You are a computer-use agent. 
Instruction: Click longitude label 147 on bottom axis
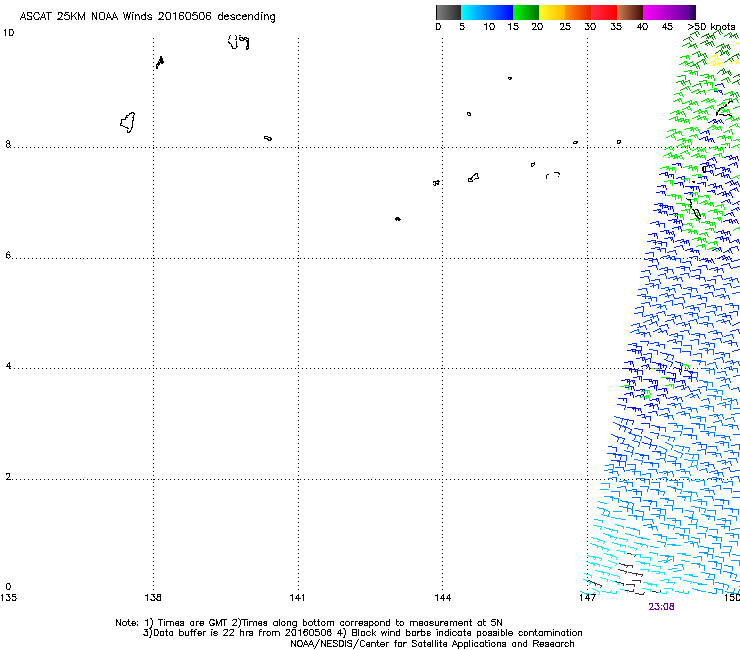(587, 598)
